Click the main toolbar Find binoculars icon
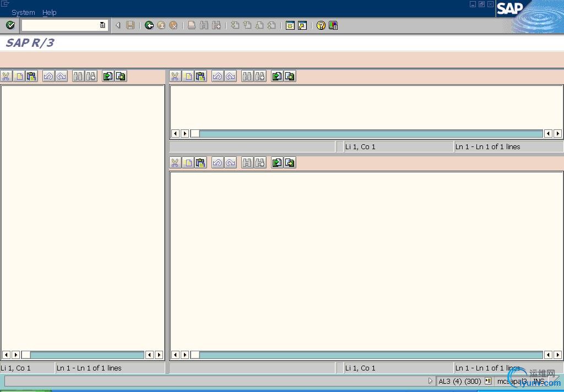 (204, 25)
